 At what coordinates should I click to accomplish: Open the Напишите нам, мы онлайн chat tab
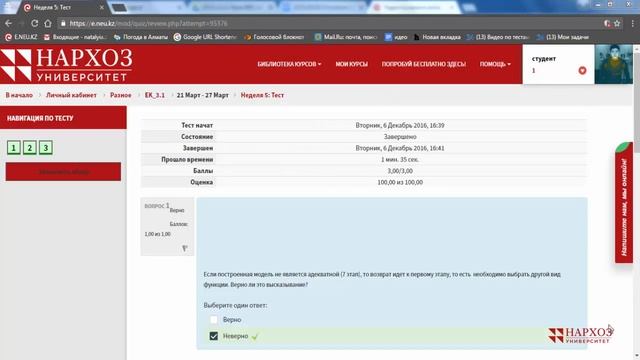click(624, 202)
